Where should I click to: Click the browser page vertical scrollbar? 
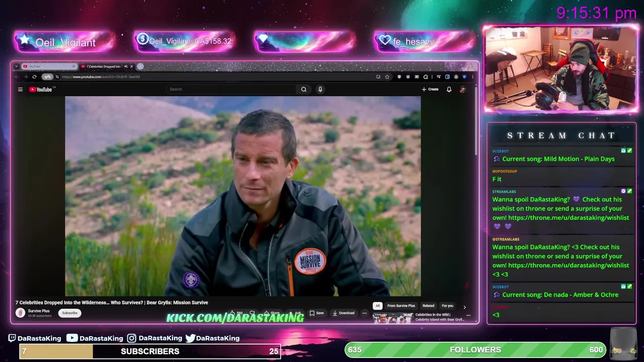476,121
